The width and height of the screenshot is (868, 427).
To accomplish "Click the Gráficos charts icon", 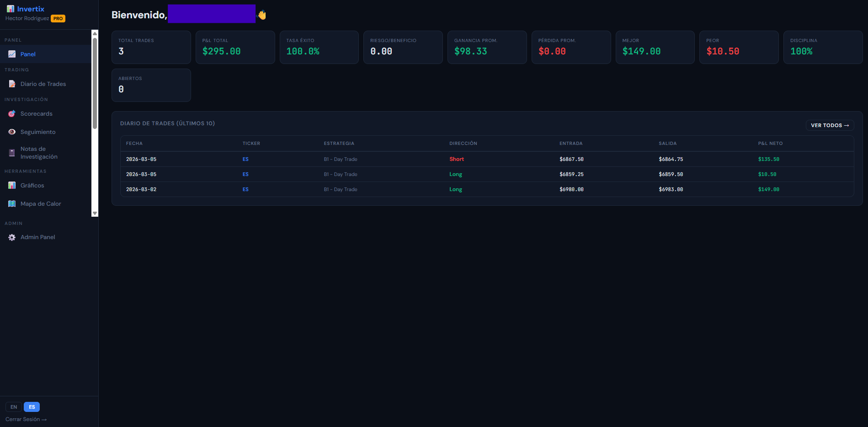I will [11, 185].
